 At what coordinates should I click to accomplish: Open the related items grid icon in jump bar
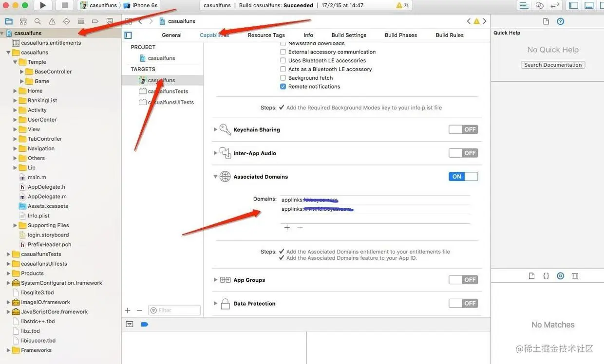[129, 21]
